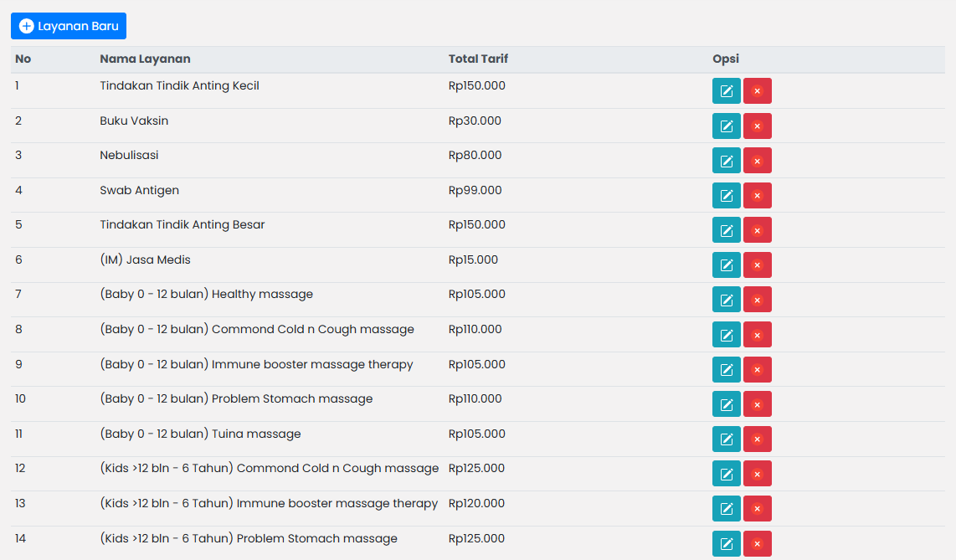Edit the Baby Tuina massage service

[726, 439]
